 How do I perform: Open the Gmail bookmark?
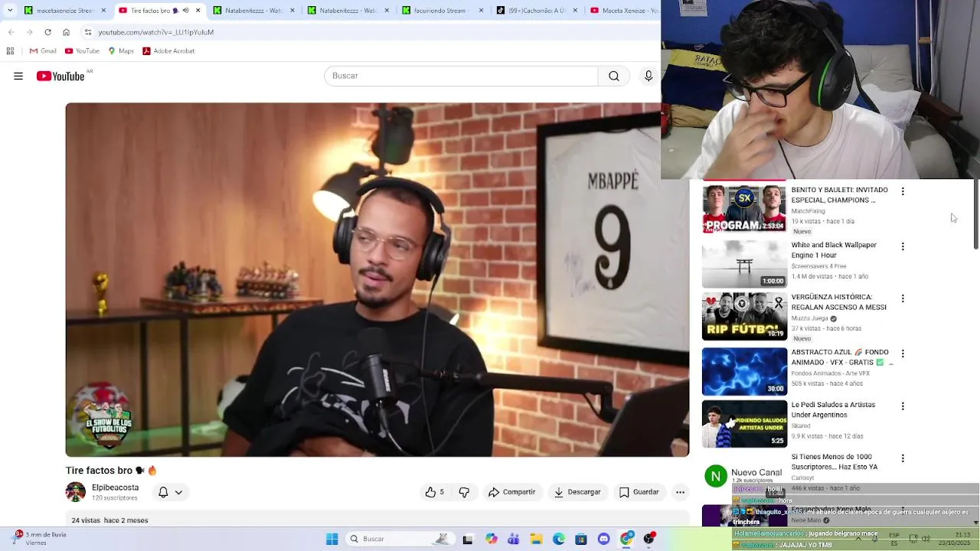tap(43, 51)
